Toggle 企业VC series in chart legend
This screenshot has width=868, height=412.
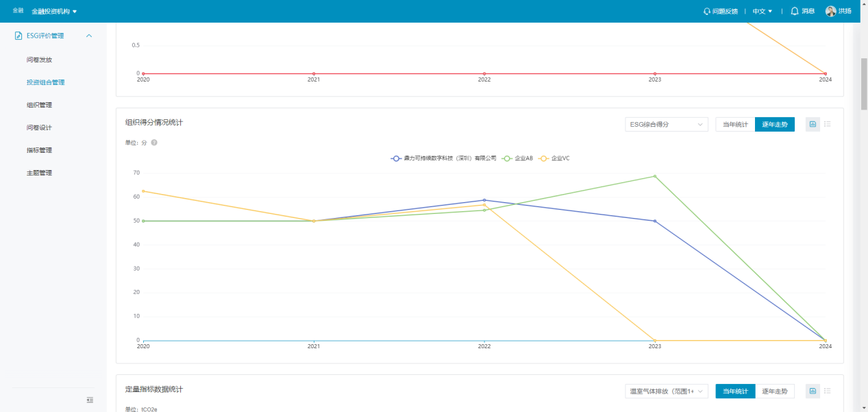pyautogui.click(x=554, y=158)
